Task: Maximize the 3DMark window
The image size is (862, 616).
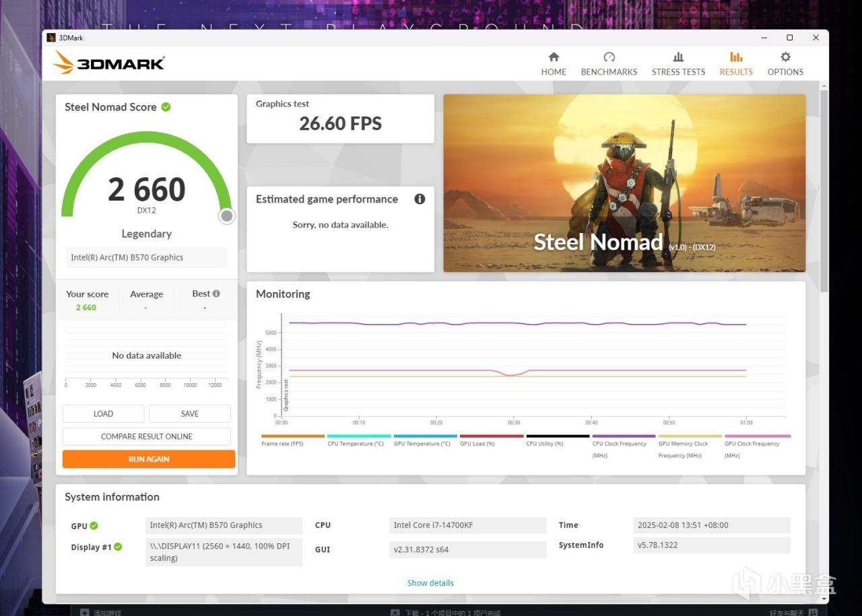Action: (x=790, y=38)
